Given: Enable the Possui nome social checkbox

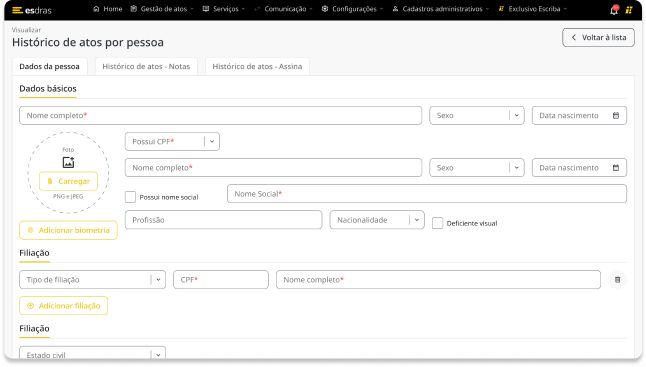Looking at the screenshot, I should [130, 197].
